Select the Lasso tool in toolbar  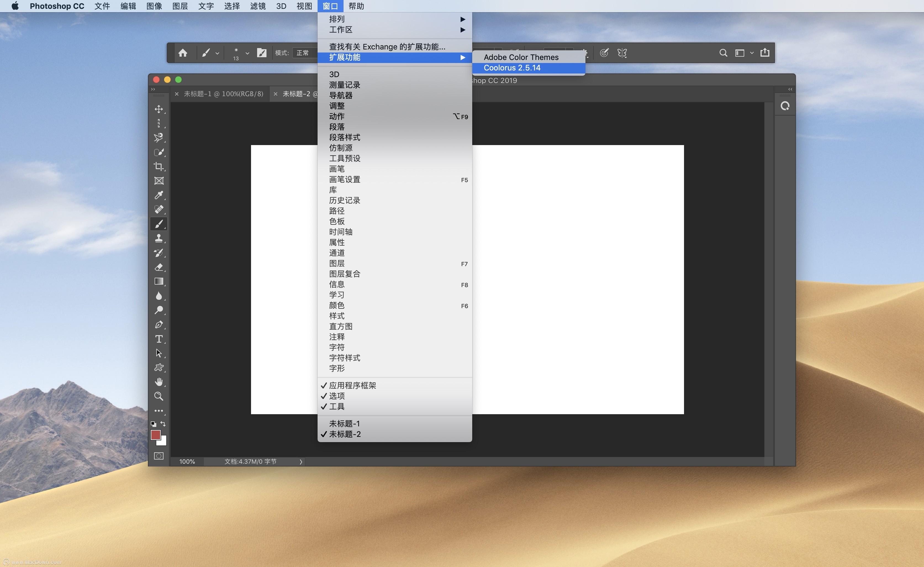tap(159, 138)
